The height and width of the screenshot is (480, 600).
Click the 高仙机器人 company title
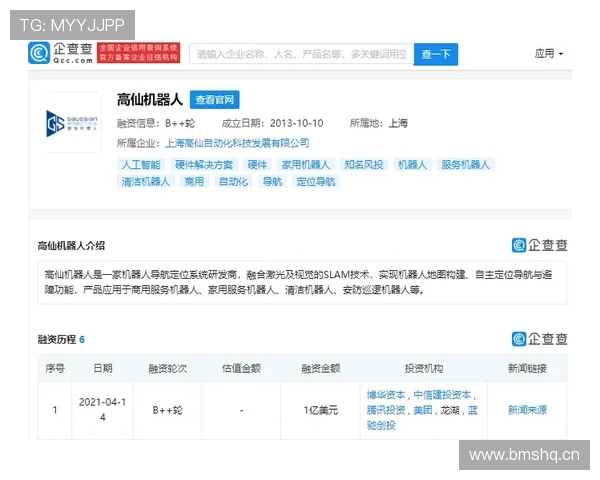click(150, 100)
